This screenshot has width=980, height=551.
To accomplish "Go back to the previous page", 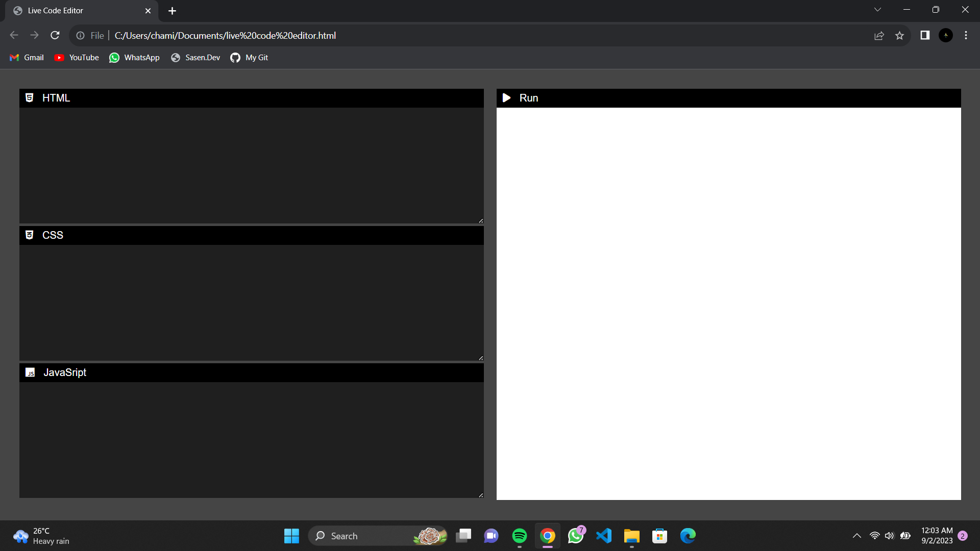I will [x=14, y=35].
